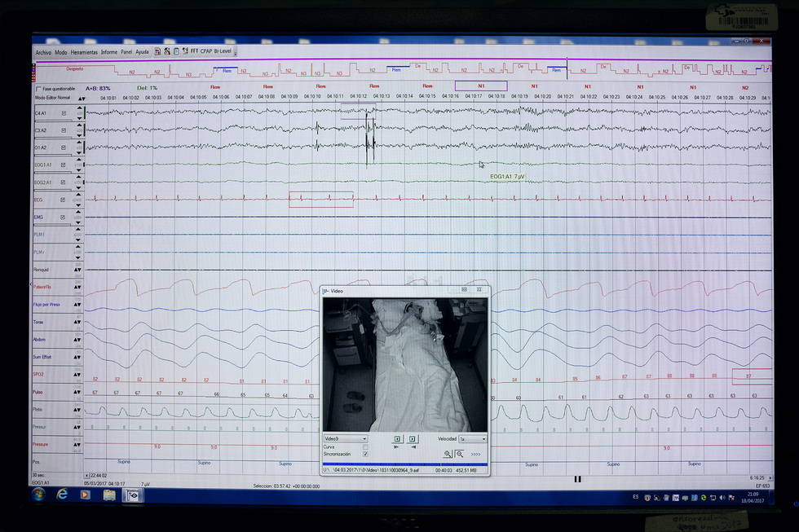
Task: Expand the Velocidad speed dropdown
Action: click(473, 438)
